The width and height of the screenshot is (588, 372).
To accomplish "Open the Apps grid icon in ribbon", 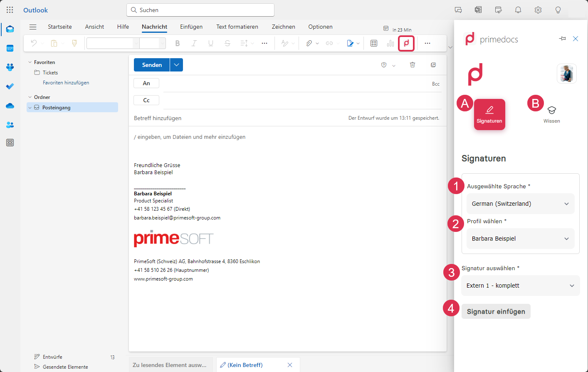I will pos(374,43).
